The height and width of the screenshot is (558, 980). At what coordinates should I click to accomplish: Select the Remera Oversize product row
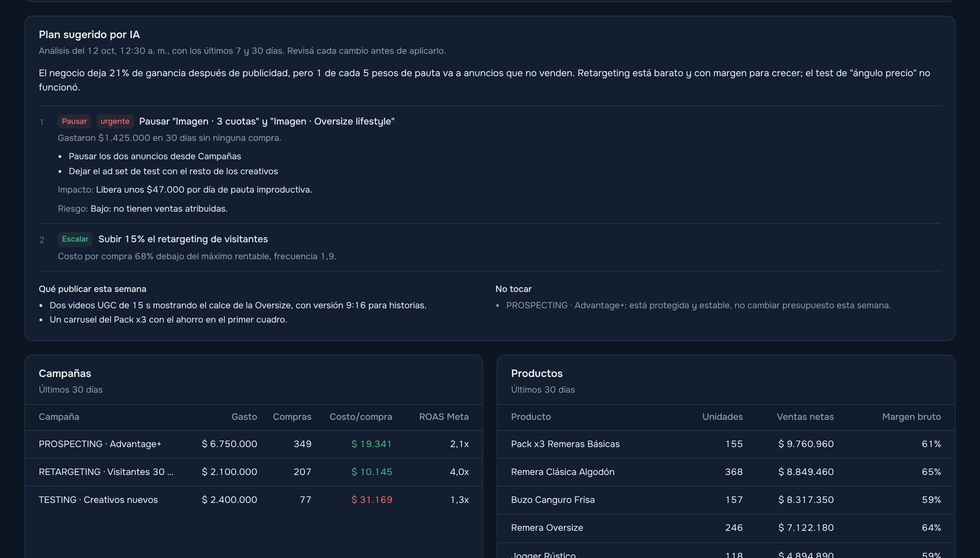(x=726, y=528)
